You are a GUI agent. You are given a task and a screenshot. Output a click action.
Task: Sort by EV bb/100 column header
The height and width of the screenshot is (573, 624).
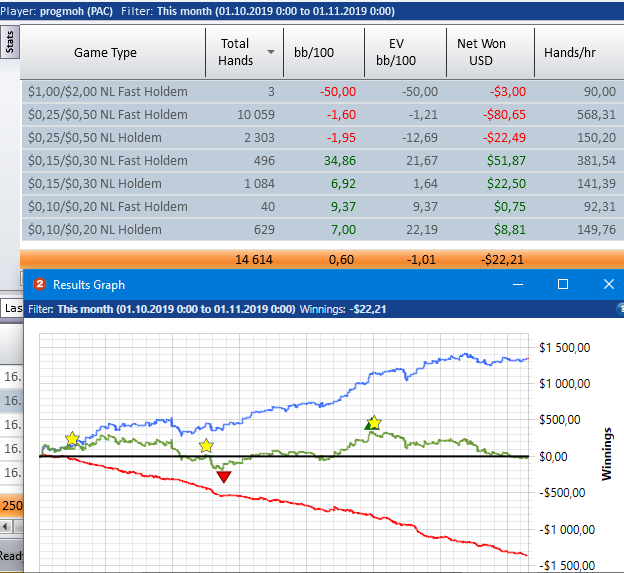pos(405,53)
